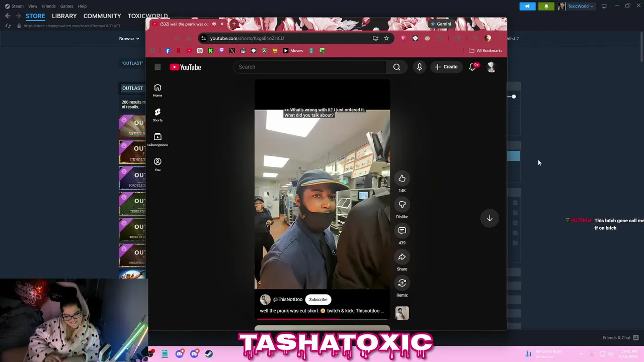The width and height of the screenshot is (644, 362).
Task: Open comments on the short
Action: point(402,230)
